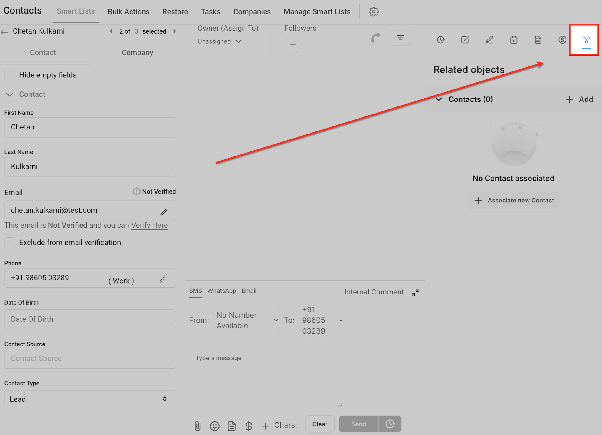Click plus icon on Associate new Contact
This screenshot has width=602, height=435.
[478, 200]
